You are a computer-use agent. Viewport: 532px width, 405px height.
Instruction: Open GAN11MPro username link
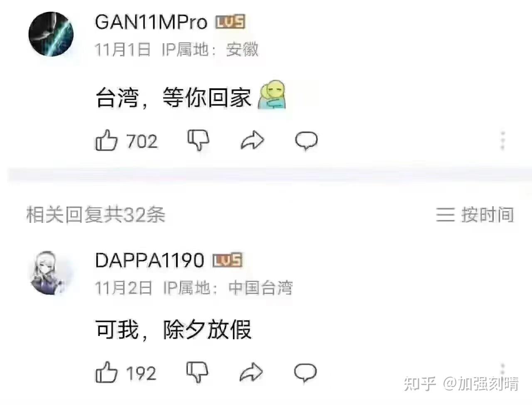[151, 22]
